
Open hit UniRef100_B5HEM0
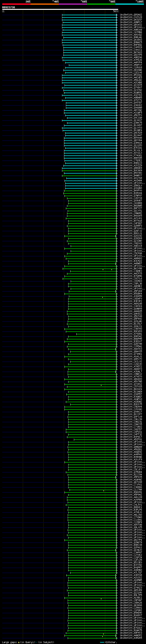pos(131,613)
